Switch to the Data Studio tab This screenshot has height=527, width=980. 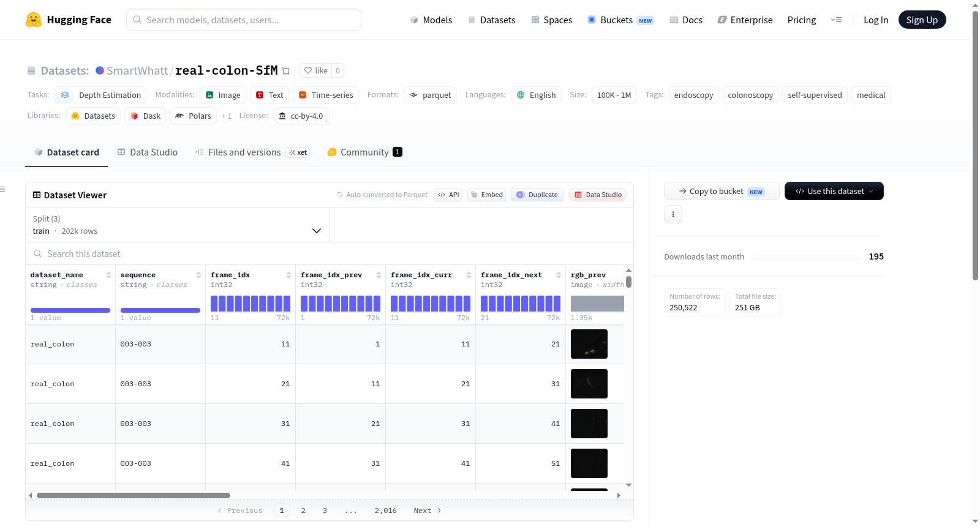click(148, 152)
